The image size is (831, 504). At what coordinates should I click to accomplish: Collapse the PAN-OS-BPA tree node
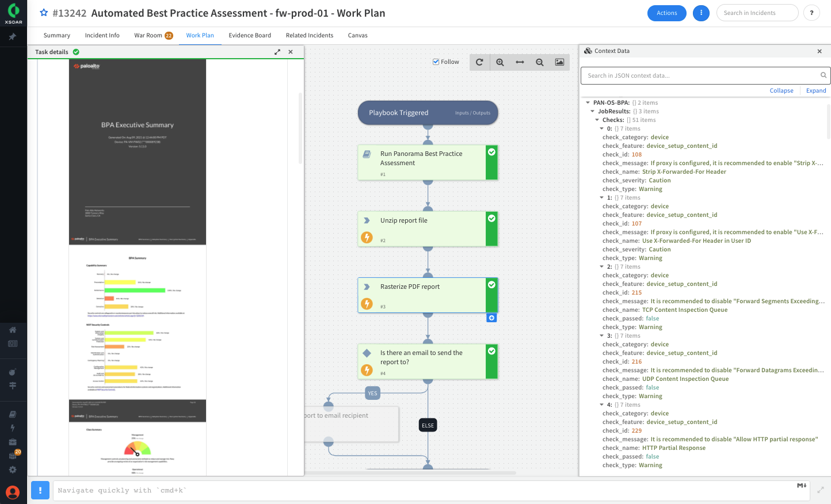coord(588,103)
